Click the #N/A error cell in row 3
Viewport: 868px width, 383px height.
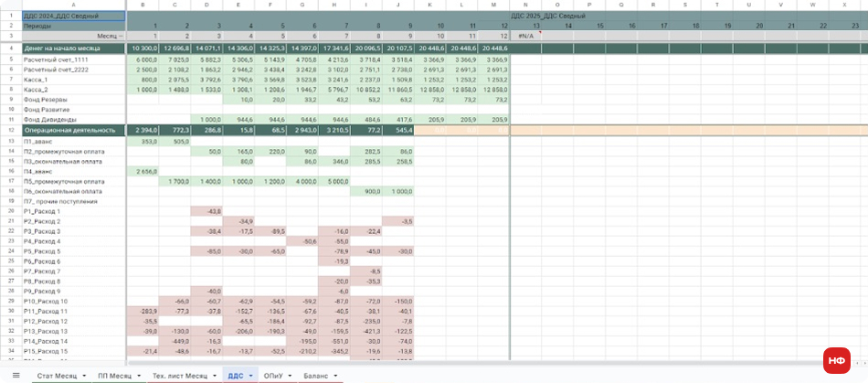[x=525, y=35]
